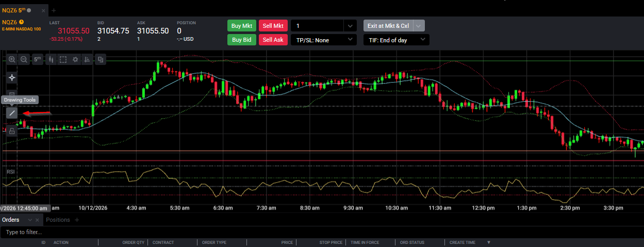Sort by the ID column header
This screenshot has height=247, width=644.
coord(43,242)
